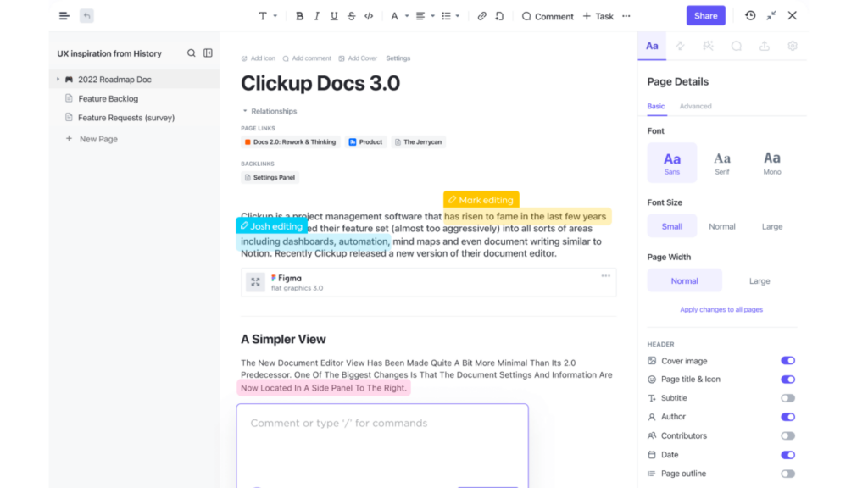The image size is (868, 488).
Task: Click the Cover image row icon
Action: pyautogui.click(x=652, y=361)
